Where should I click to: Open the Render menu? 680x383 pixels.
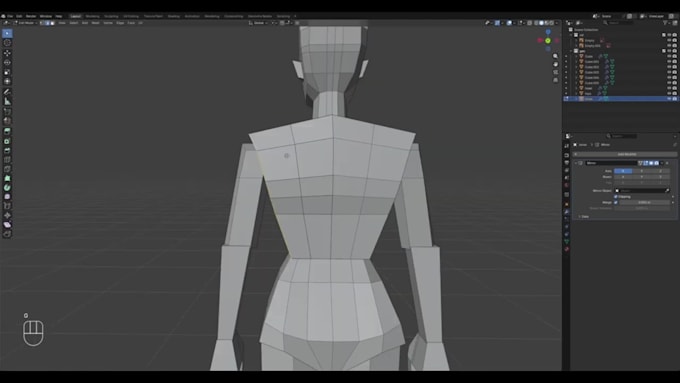pos(31,16)
